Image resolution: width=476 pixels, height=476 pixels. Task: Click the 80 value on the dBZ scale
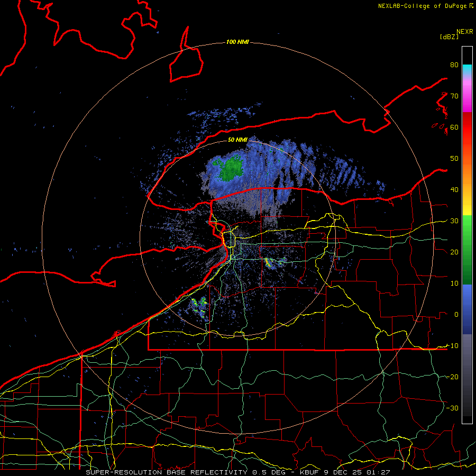coord(454,65)
